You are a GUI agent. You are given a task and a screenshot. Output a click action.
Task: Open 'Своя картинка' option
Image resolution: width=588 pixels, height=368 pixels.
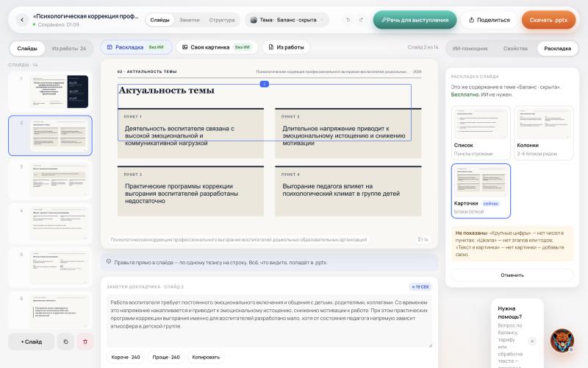[x=216, y=47]
